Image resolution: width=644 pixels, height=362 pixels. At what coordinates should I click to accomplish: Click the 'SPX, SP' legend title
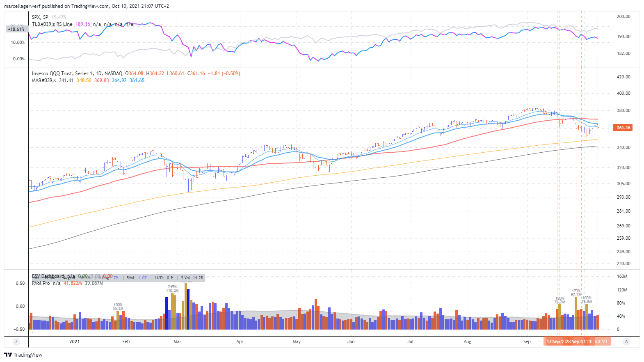[x=40, y=17]
